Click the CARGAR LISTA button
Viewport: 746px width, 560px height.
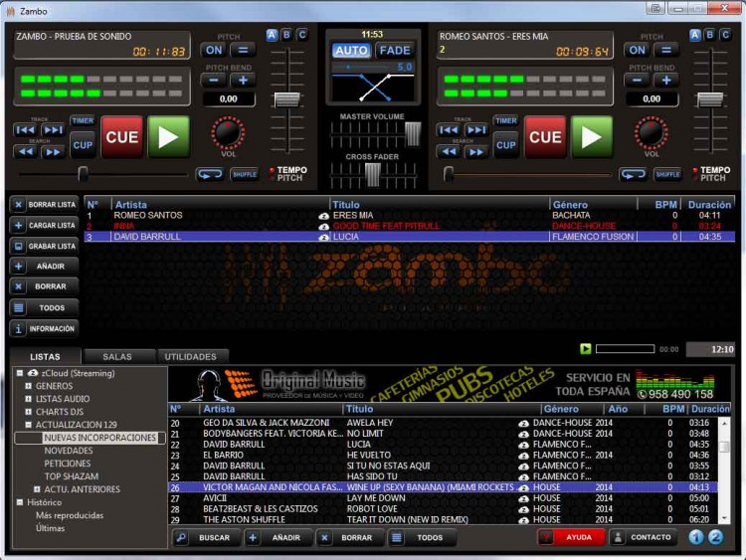click(44, 226)
